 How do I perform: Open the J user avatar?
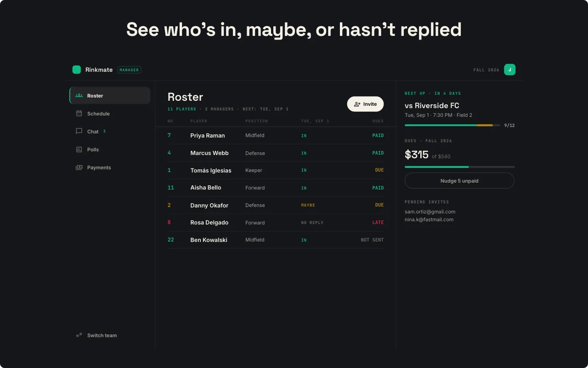pyautogui.click(x=509, y=70)
